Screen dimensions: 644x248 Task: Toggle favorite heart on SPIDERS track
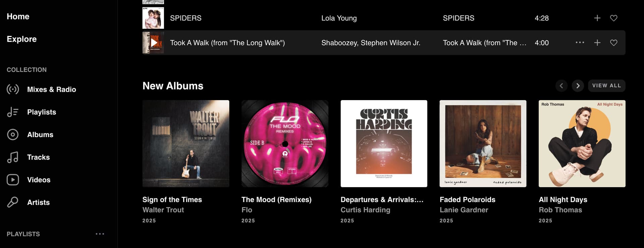point(613,18)
